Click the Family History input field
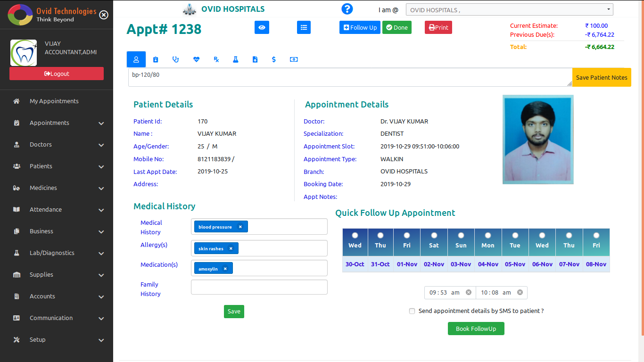 point(259,287)
